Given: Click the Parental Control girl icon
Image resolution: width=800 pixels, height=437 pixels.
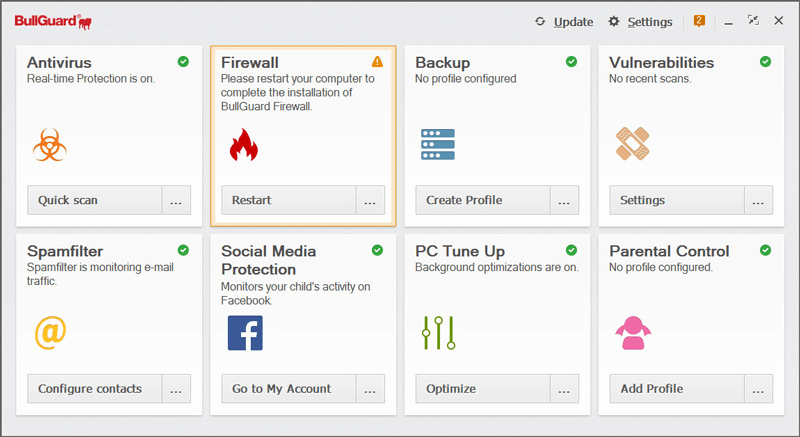Looking at the screenshot, I should pos(632,332).
